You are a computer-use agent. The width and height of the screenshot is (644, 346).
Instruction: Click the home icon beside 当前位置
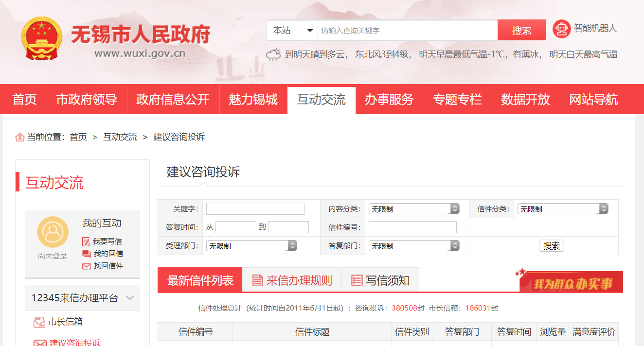[x=20, y=137]
